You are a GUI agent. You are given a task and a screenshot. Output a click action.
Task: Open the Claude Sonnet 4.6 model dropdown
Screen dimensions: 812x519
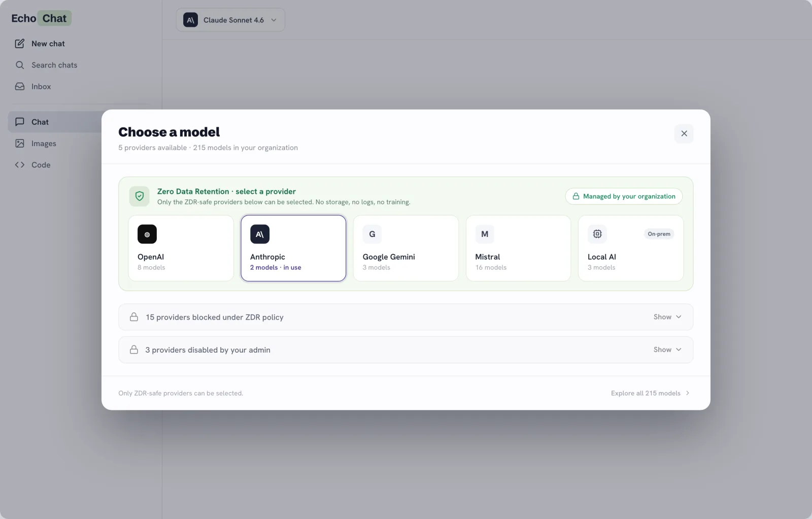coord(230,20)
